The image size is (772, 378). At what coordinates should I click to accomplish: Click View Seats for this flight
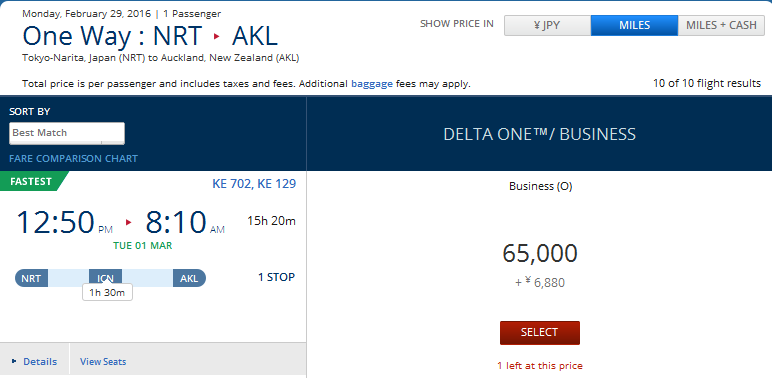pos(103,361)
